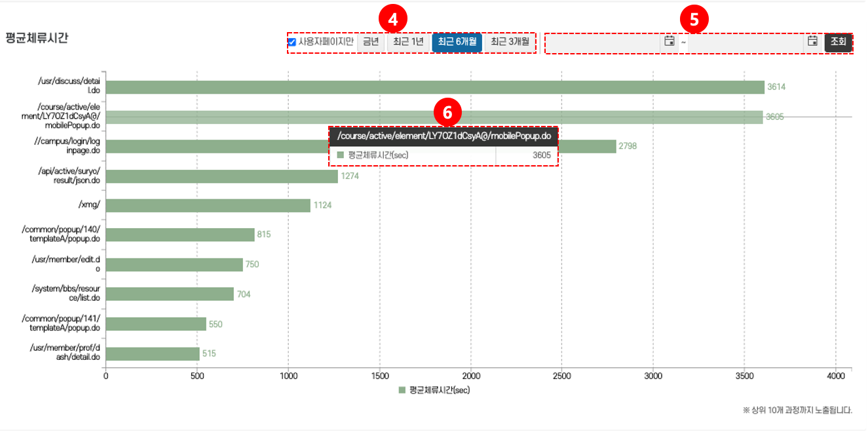868x432 pixels.
Task: Select the 최근 6개월 period filter
Action: point(457,42)
